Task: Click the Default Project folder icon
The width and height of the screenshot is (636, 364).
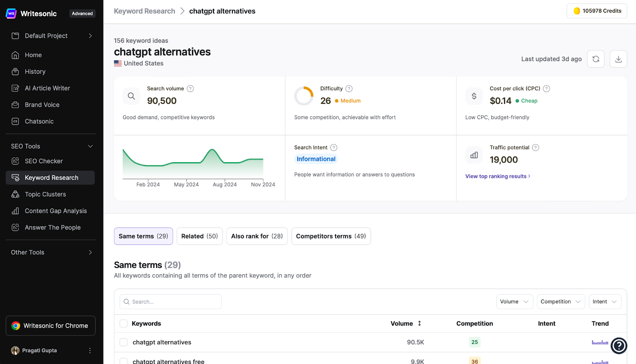Action: (x=15, y=36)
